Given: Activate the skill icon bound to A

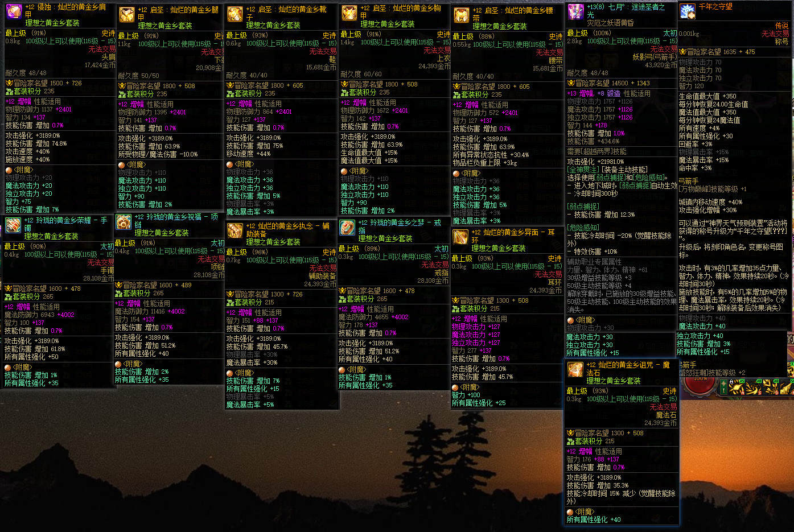Looking at the screenshot, I should [737, 387].
